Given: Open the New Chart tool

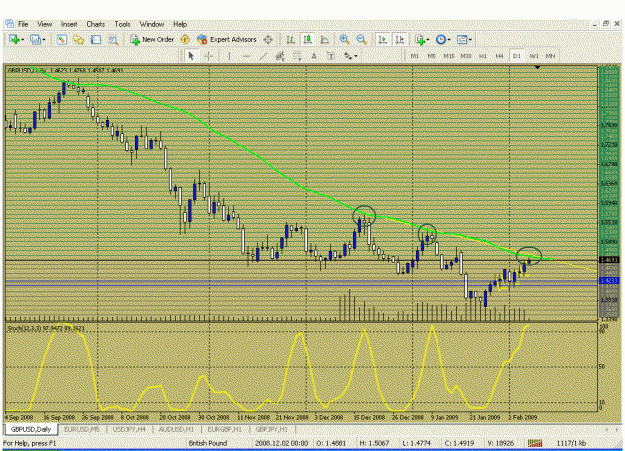Looking at the screenshot, I should 14,39.
